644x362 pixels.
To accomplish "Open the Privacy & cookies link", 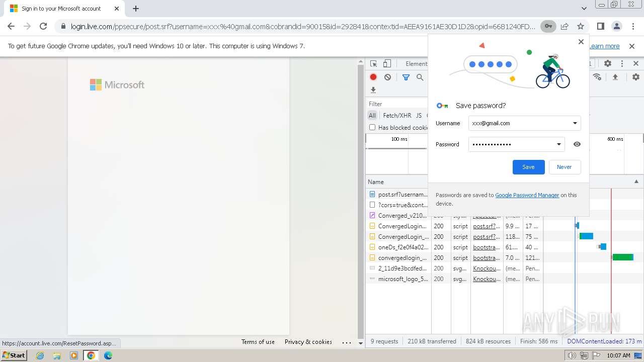I will point(308,342).
